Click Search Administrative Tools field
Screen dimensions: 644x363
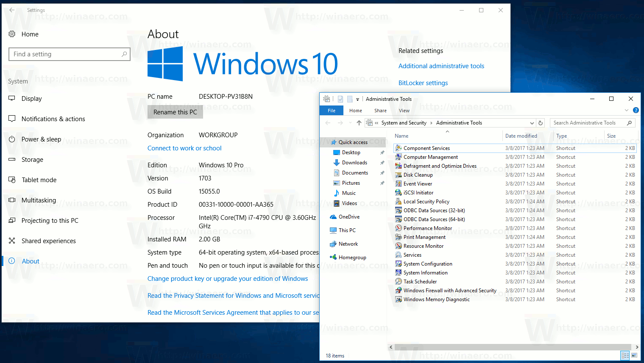[x=593, y=123]
